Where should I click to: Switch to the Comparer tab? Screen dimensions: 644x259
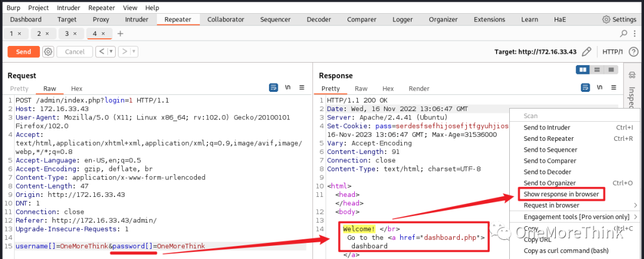(361, 19)
